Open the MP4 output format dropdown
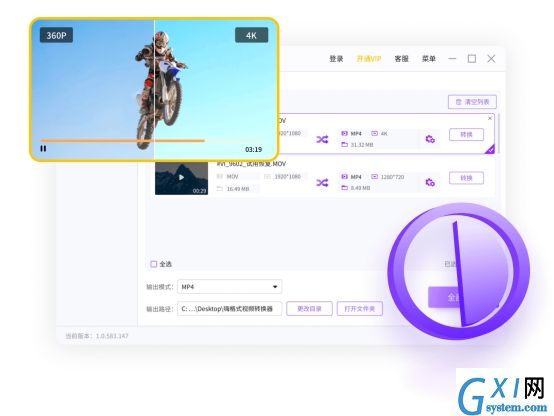The height and width of the screenshot is (416, 554). 229,287
